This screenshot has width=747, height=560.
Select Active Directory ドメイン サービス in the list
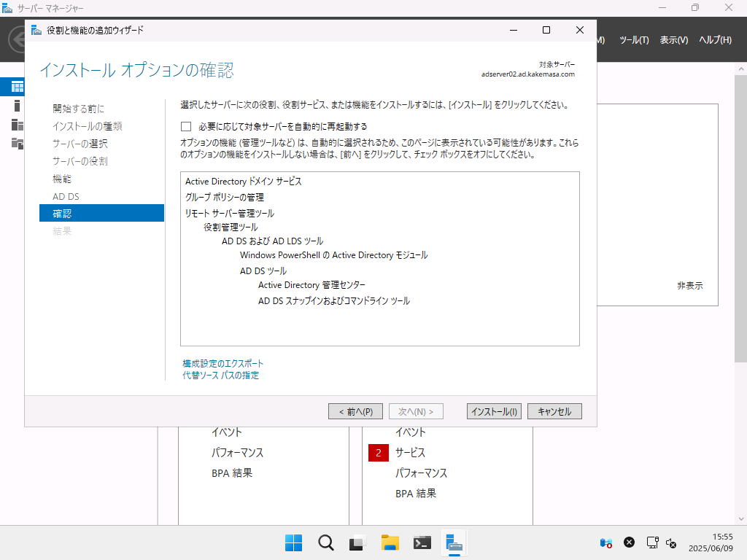[244, 182]
